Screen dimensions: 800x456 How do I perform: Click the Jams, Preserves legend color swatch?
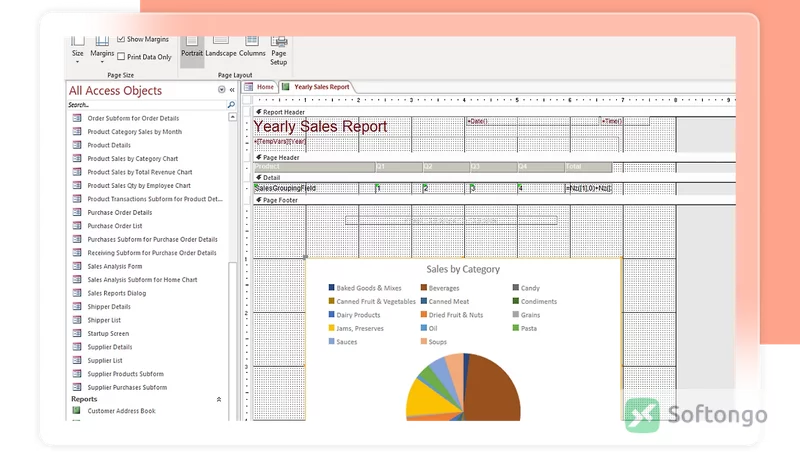(x=332, y=328)
